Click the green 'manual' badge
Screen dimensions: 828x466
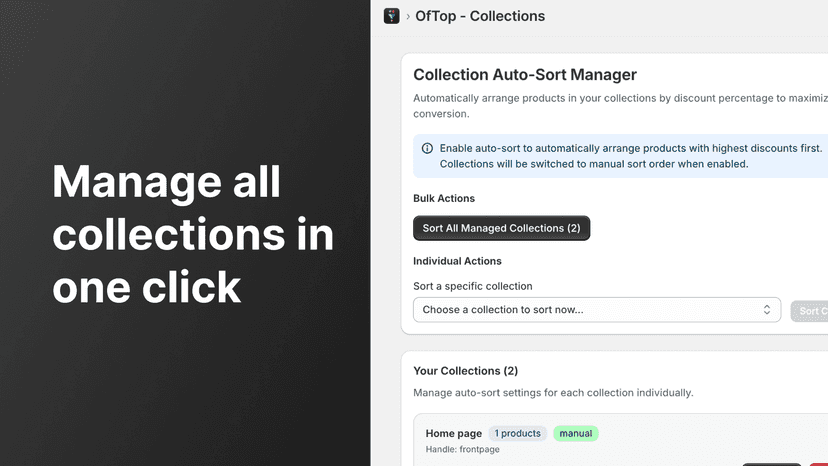(x=576, y=433)
